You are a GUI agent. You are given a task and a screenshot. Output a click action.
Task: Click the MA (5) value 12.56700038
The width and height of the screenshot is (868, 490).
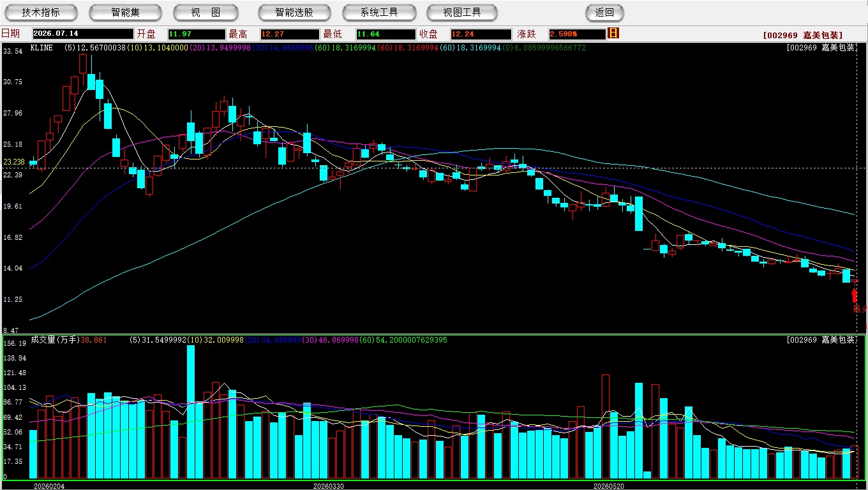coord(101,48)
